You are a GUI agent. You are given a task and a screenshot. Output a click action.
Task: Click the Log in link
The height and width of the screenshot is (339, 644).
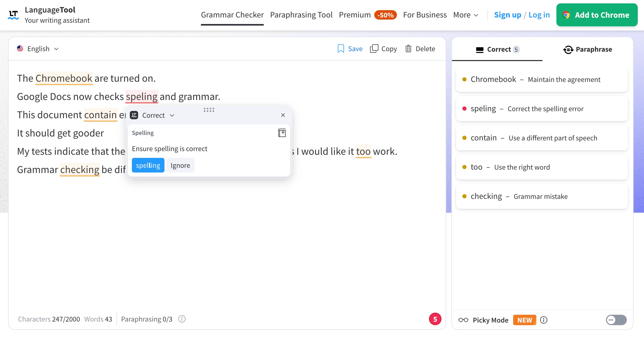pyautogui.click(x=539, y=15)
